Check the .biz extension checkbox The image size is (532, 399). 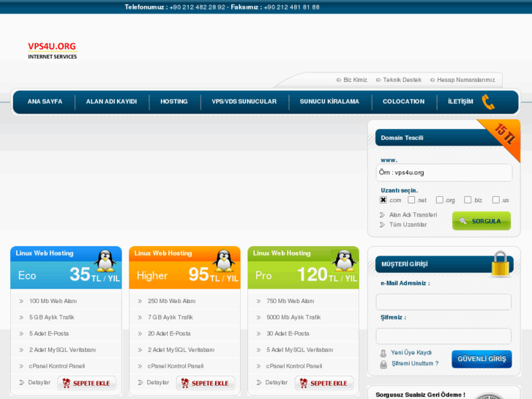468,200
